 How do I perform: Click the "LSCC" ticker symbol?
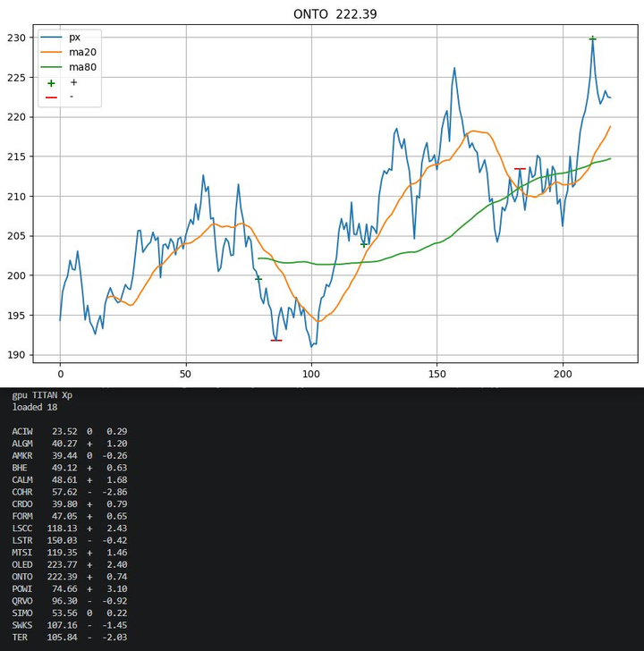[22, 528]
